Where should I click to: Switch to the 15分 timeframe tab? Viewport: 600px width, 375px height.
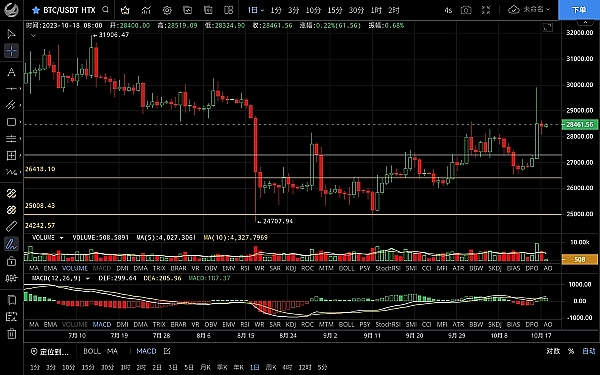[334, 10]
